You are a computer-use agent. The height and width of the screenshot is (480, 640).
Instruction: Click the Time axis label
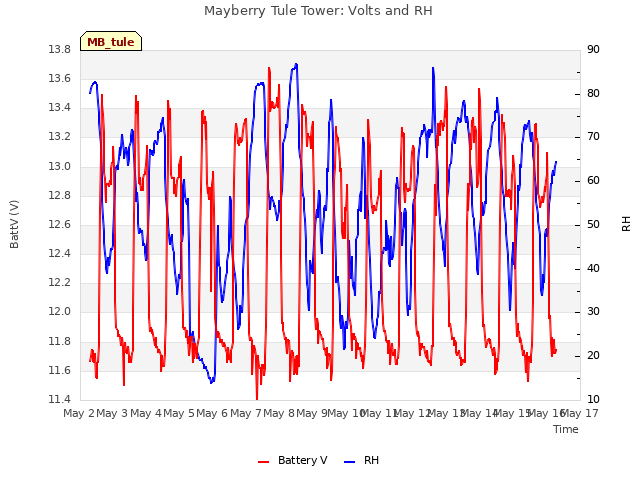coord(566,429)
